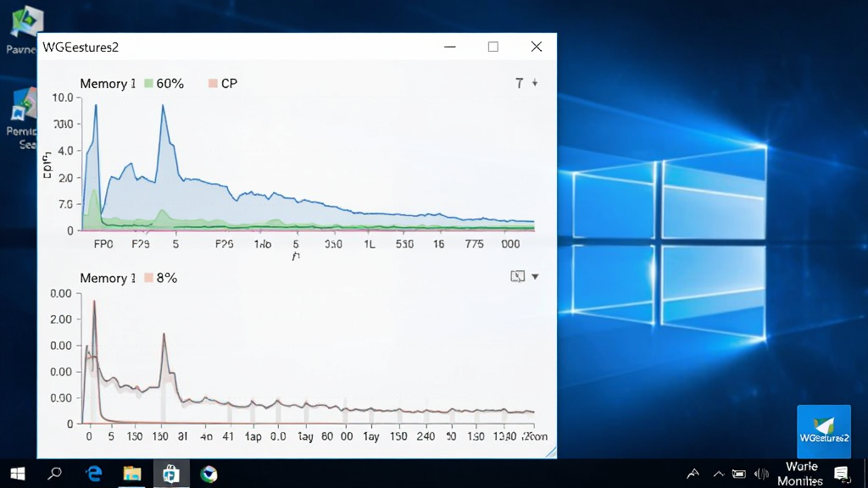868x488 pixels.
Task: Maximize the WGEestures2 window
Action: coord(493,47)
